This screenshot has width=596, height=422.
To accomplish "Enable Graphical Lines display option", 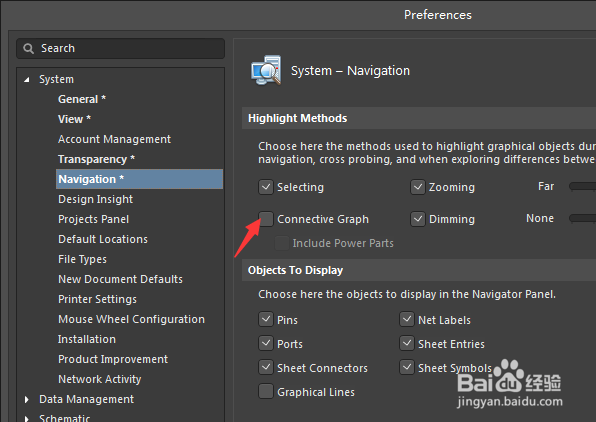I will pos(266,391).
